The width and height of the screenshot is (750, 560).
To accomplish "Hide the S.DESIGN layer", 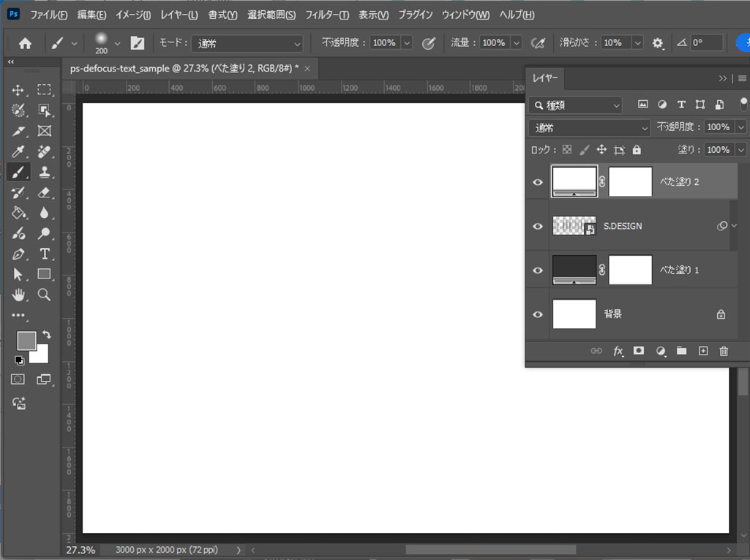I will (538, 226).
